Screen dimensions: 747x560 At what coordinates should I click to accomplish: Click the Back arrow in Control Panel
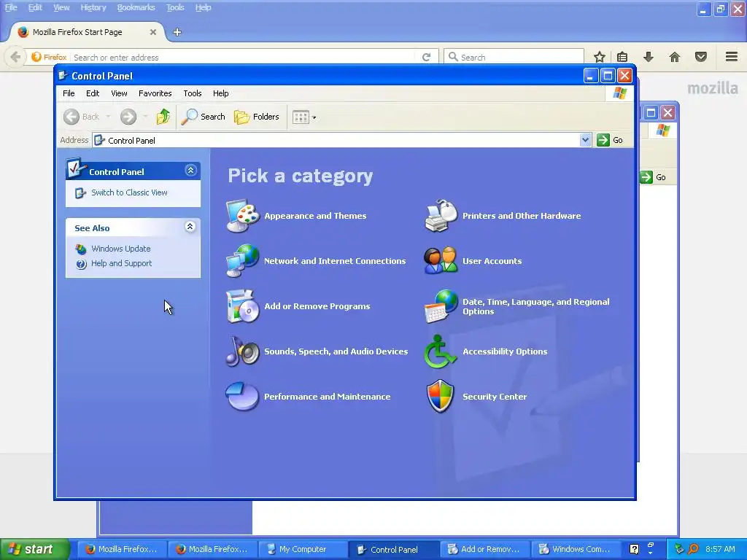coord(71,117)
